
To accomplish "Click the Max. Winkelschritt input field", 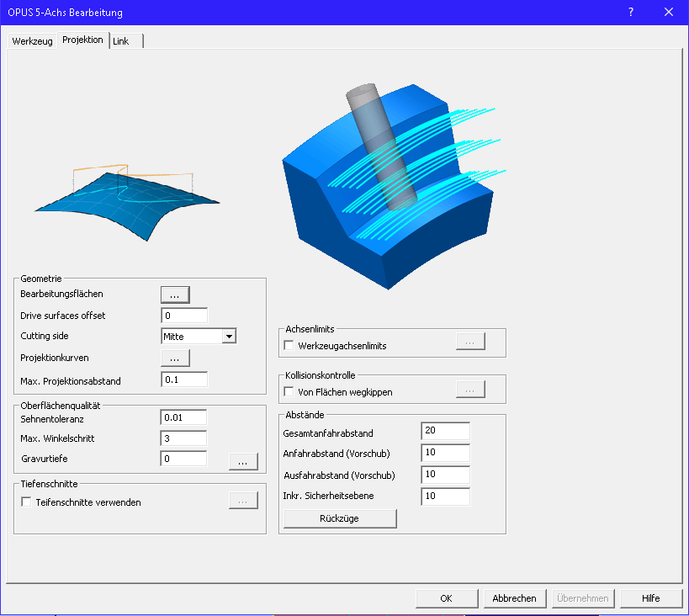I will (x=183, y=438).
